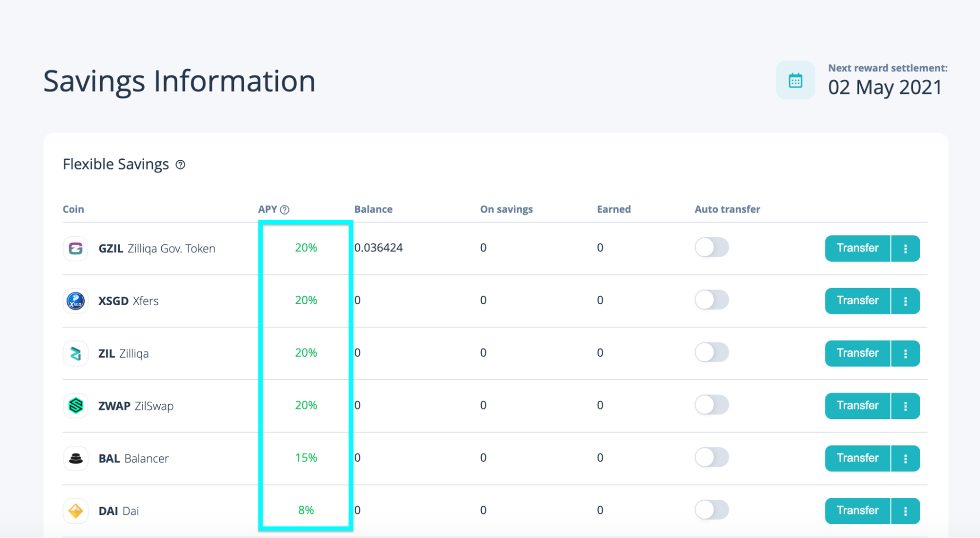Click the ZWAP coin icon

coord(75,406)
